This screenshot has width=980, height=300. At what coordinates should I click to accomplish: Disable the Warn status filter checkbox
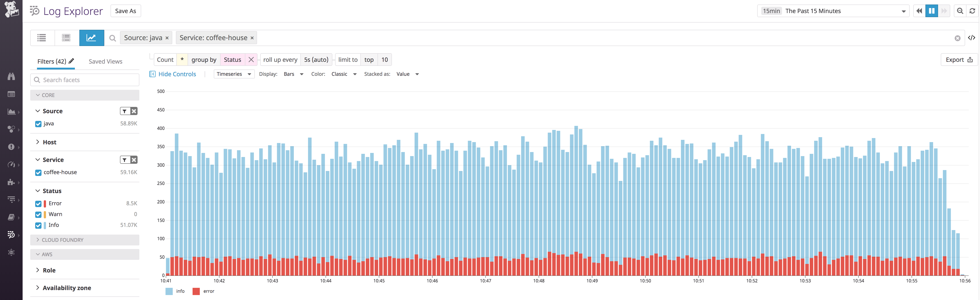pyautogui.click(x=38, y=214)
